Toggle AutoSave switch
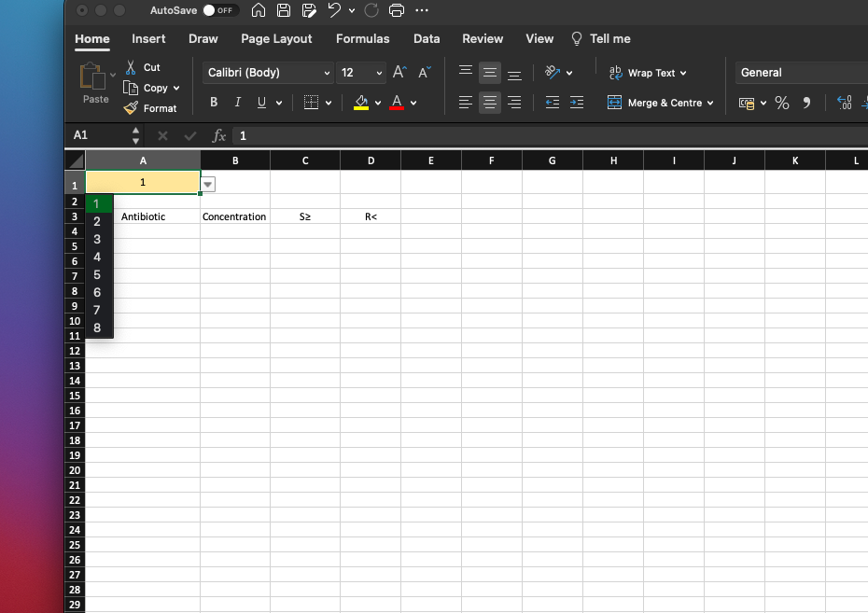The height and width of the screenshot is (613, 868). [x=219, y=10]
